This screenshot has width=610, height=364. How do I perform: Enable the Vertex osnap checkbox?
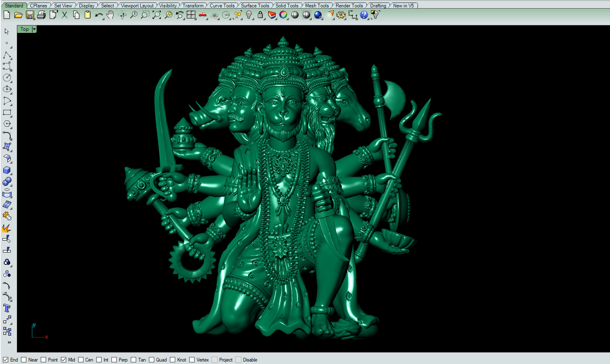192,360
